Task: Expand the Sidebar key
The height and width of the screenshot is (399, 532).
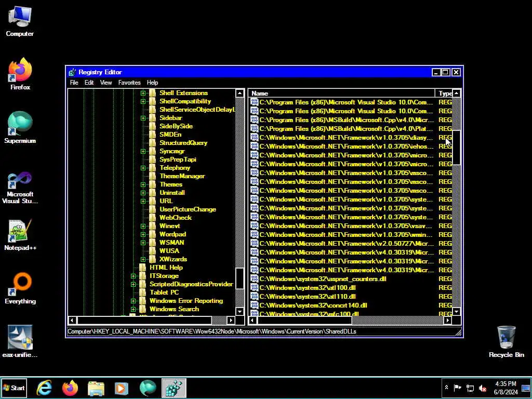Action: pyautogui.click(x=143, y=118)
